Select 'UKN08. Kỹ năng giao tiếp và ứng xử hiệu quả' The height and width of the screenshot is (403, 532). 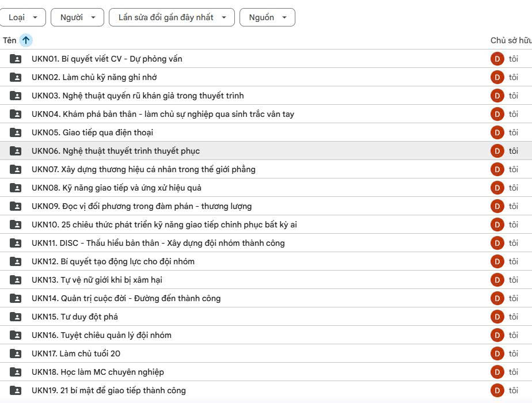pyautogui.click(x=116, y=188)
